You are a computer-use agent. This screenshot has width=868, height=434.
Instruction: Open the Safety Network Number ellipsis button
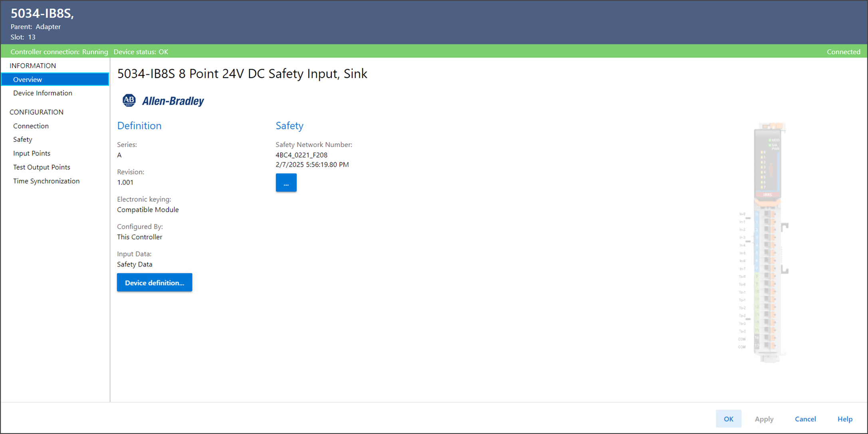(x=286, y=183)
